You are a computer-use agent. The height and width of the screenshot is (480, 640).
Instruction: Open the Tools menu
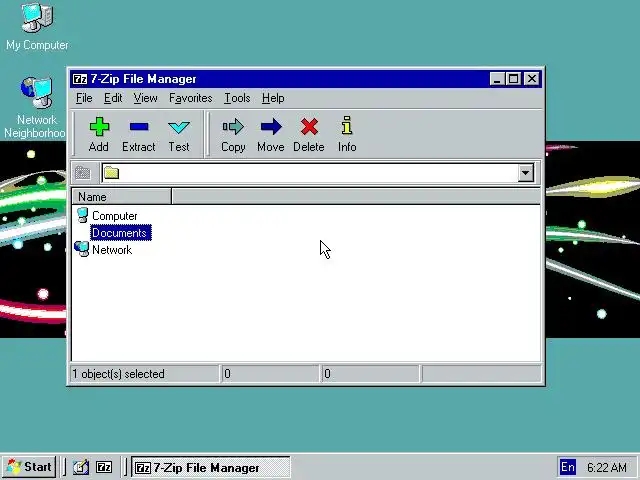click(237, 98)
